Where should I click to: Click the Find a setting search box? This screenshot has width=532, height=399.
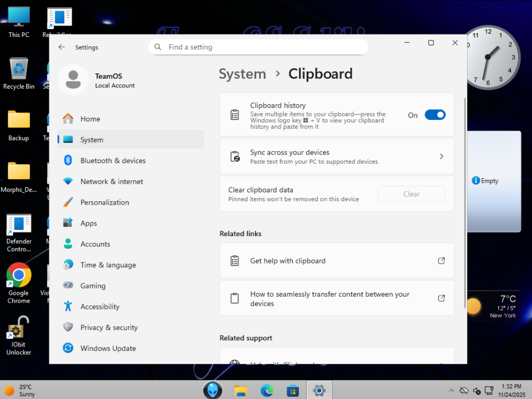258,47
